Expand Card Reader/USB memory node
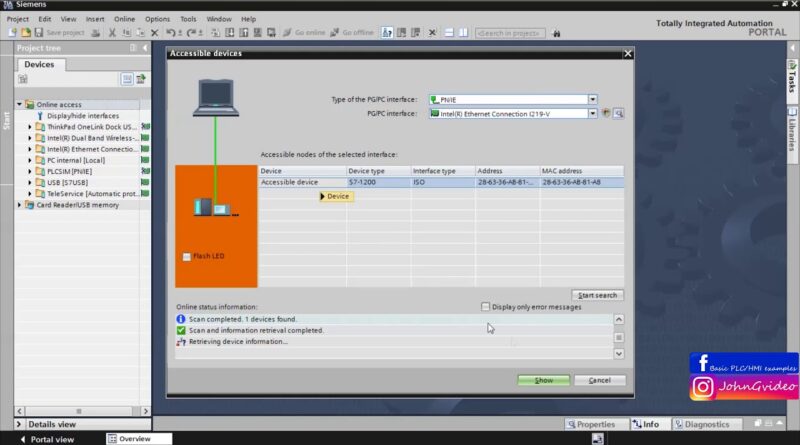 19,205
